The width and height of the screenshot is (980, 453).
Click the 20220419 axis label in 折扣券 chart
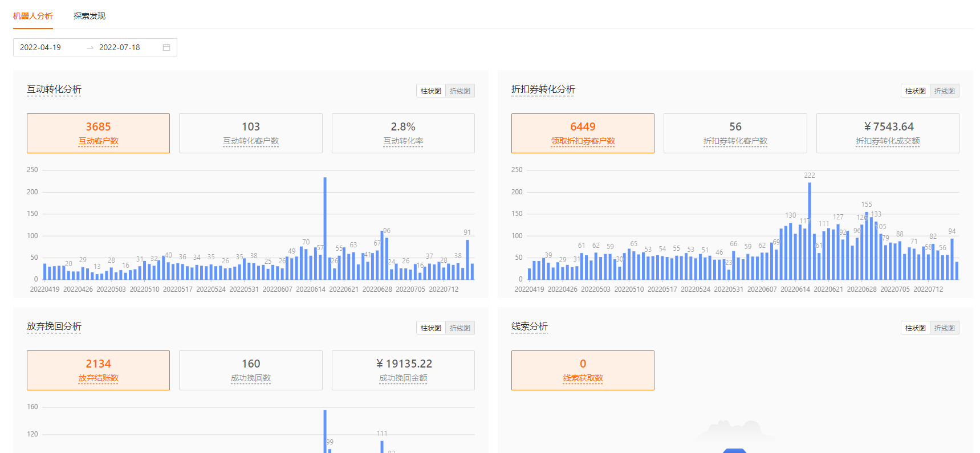tap(530, 289)
